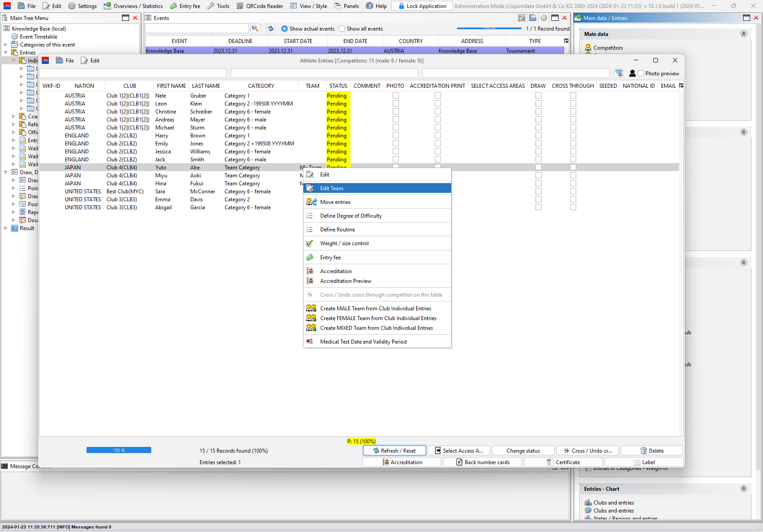763x532 pixels.
Task: Click Knowledge Base (local) tree icon
Action: click(7, 28)
